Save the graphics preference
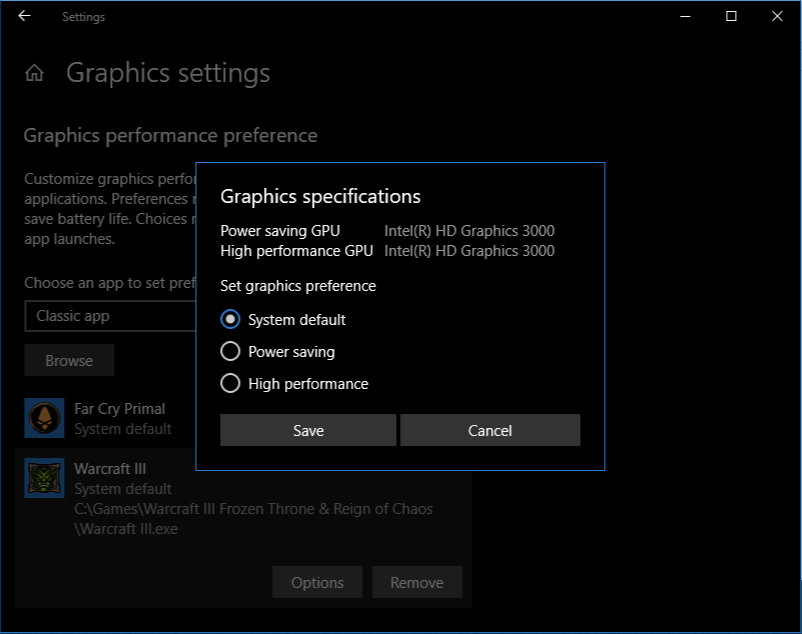Viewport: 802px width, 634px height. tap(308, 430)
